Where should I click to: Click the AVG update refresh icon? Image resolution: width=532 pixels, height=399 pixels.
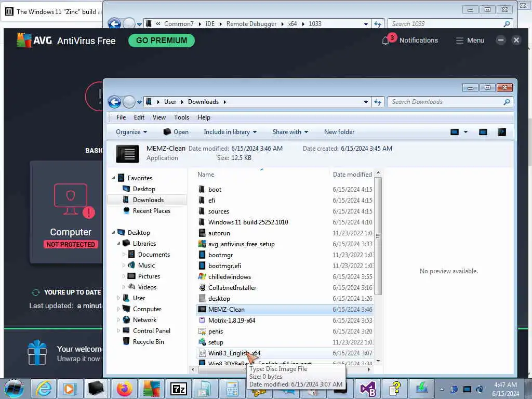pyautogui.click(x=36, y=292)
